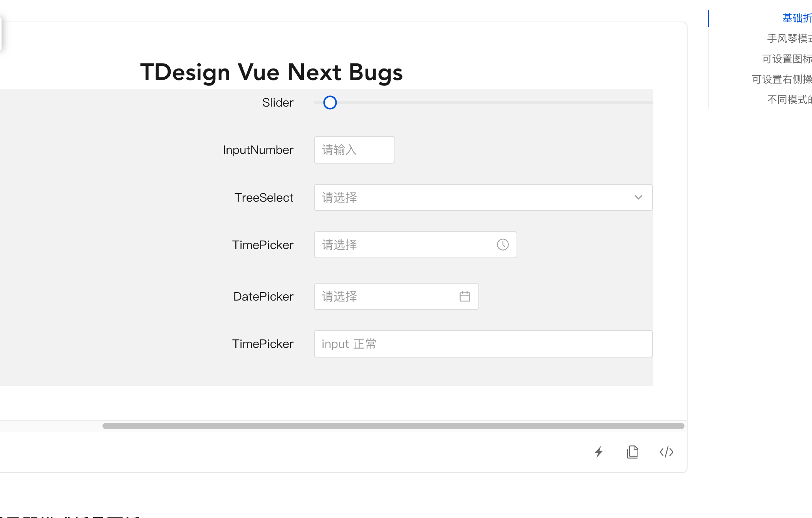Image resolution: width=812 pixels, height=518 pixels.
Task: Open the TimePicker panel via the clock icon
Action: 502,244
